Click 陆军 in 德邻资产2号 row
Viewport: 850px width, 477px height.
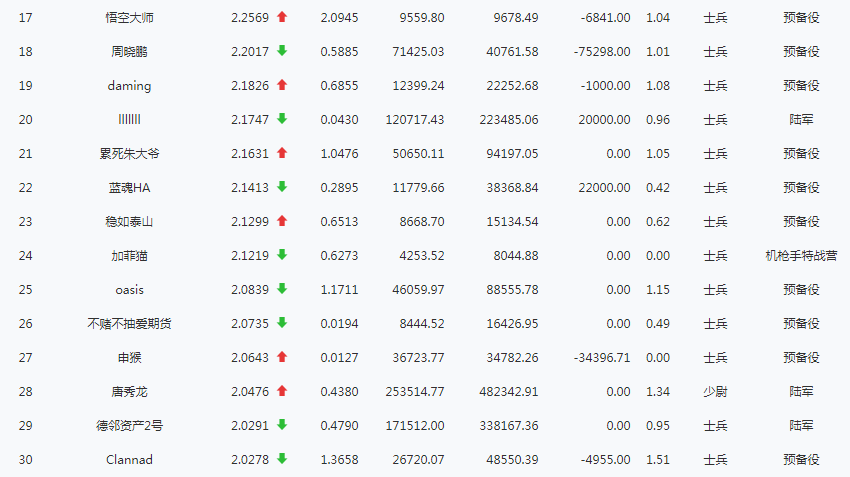(x=801, y=426)
